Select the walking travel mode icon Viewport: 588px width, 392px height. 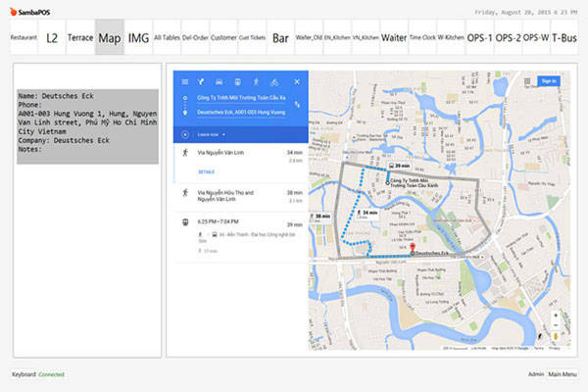pos(255,81)
